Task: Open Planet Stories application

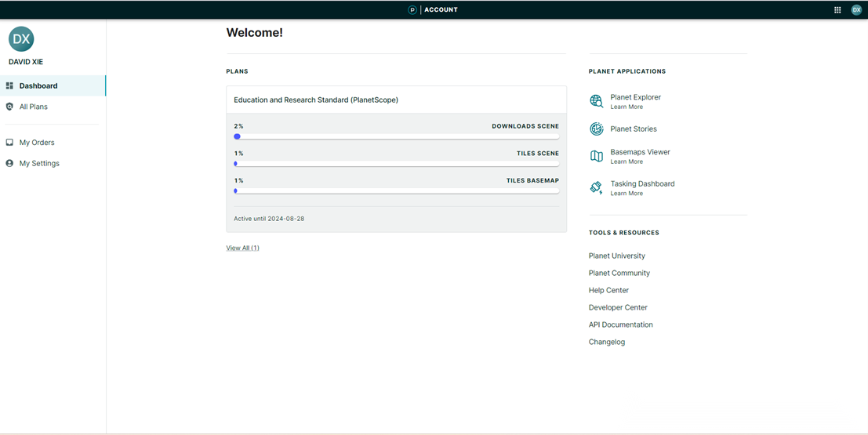Action: 634,129
